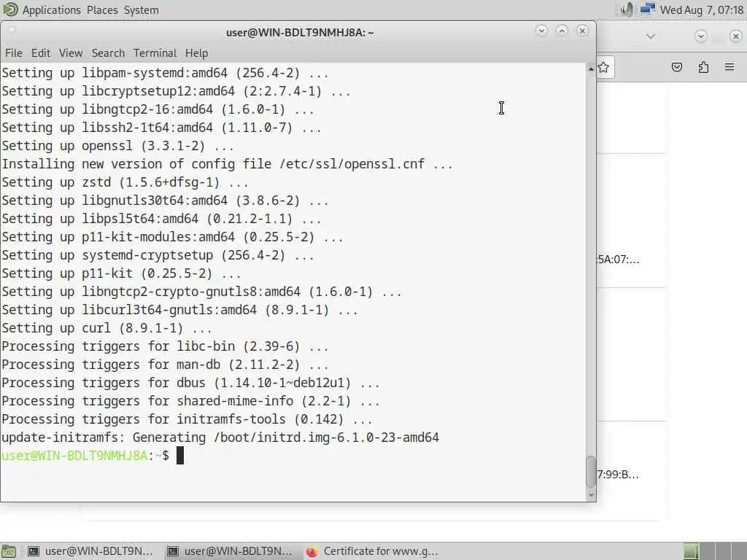Click the 'Setting up openssl (3.3.1-2)' line
This screenshot has height=560, width=747.
117,146
